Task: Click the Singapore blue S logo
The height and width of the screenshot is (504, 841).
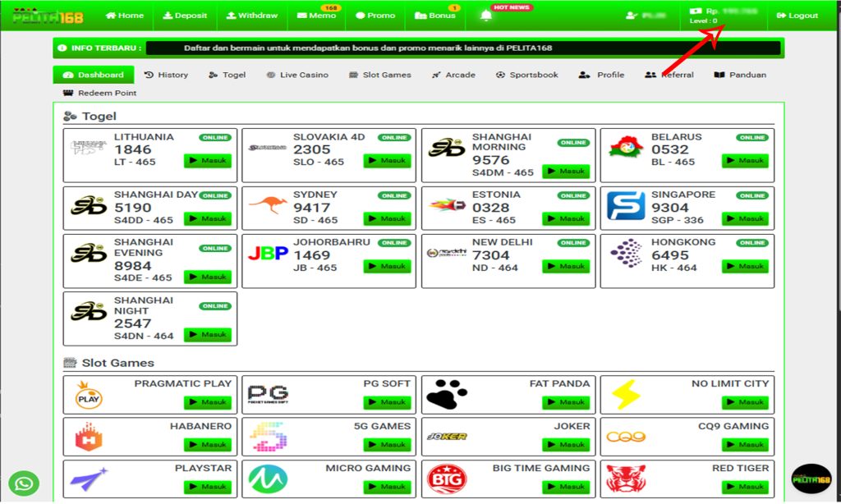Action: [625, 205]
